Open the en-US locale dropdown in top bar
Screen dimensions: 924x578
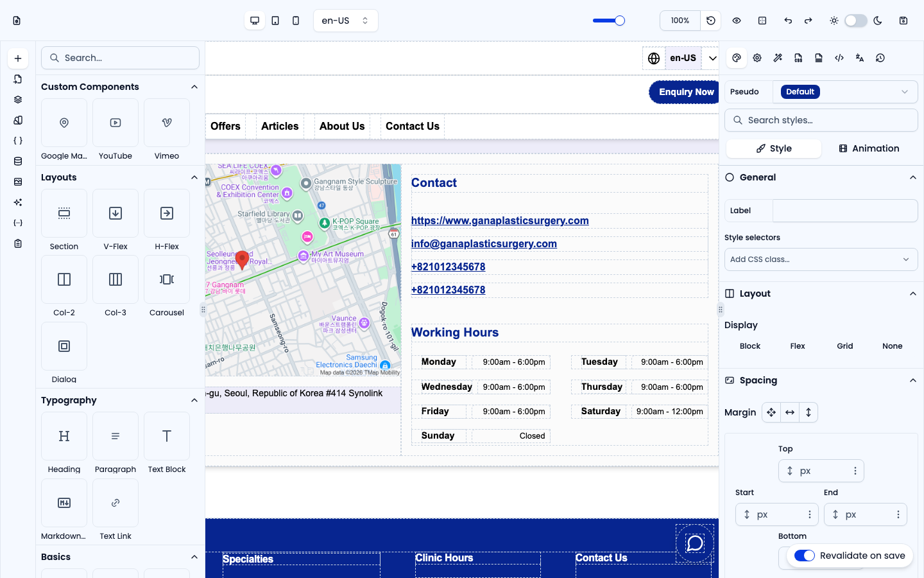pyautogui.click(x=346, y=21)
